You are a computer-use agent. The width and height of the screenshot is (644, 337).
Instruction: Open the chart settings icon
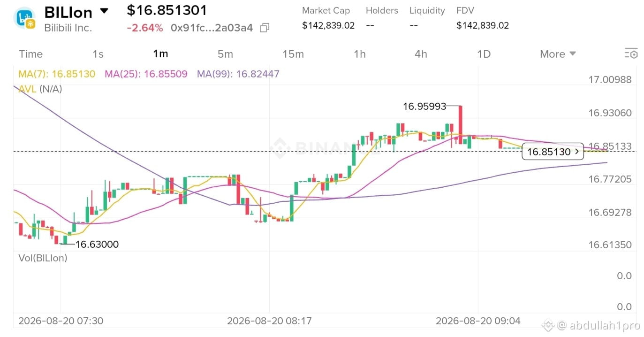(x=631, y=54)
